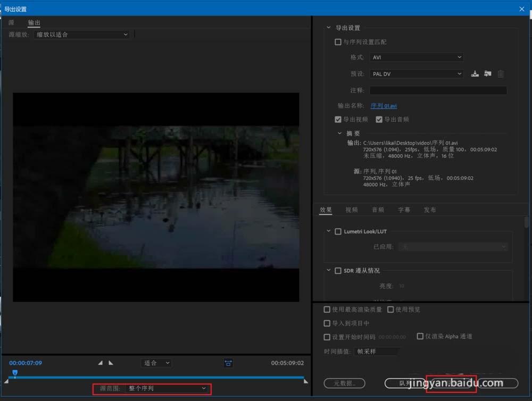Click the blue playhead on timeline
This screenshot has width=532, height=401.
(15, 373)
